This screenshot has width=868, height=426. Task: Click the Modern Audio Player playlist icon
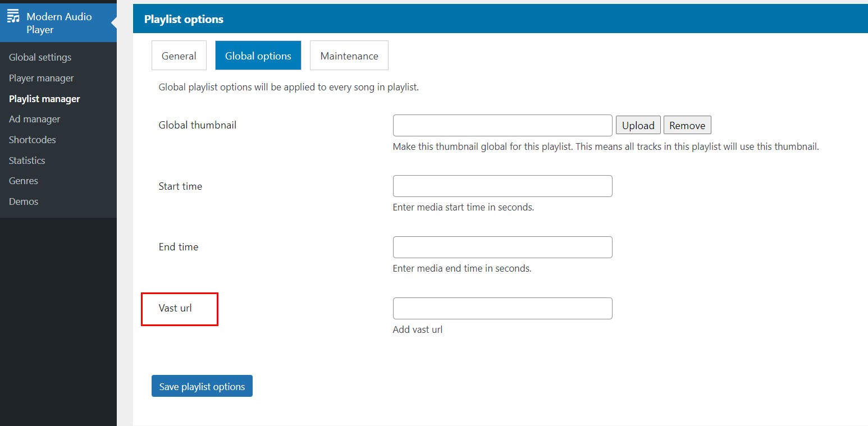point(13,17)
